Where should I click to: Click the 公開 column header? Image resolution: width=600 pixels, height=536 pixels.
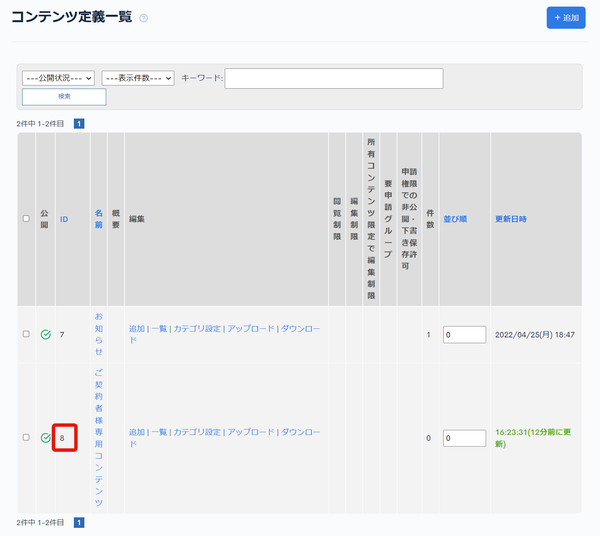point(44,219)
